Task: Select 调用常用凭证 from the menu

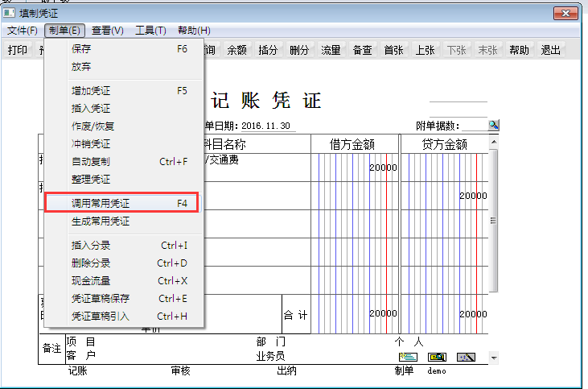Action: (x=101, y=204)
